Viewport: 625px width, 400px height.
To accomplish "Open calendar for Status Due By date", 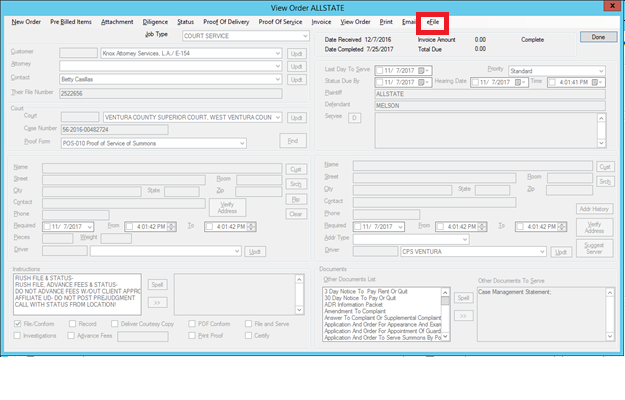I will coord(423,82).
